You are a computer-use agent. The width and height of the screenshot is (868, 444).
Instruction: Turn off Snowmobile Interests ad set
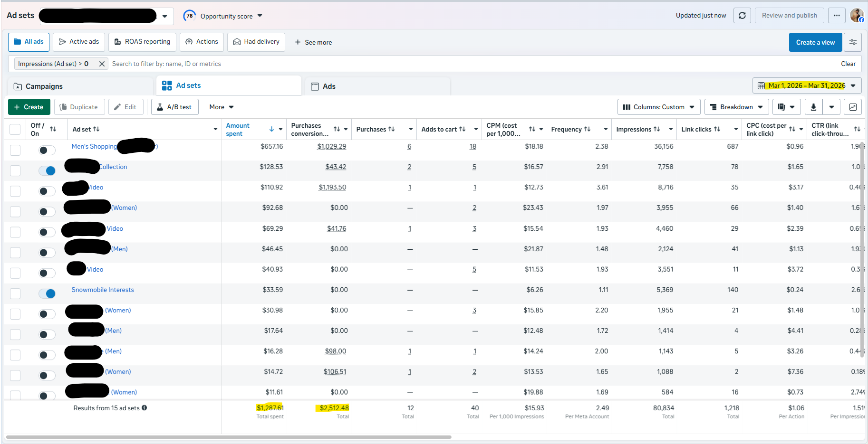point(47,293)
